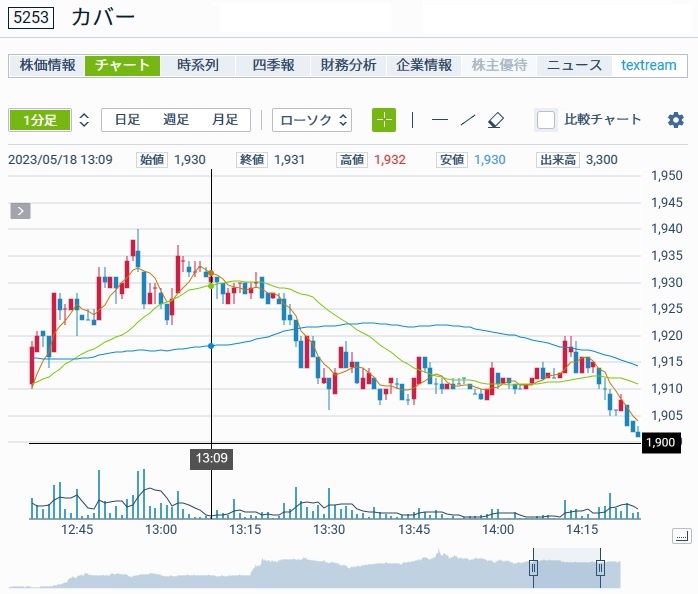
Task: Open the textream link
Action: pos(648,65)
